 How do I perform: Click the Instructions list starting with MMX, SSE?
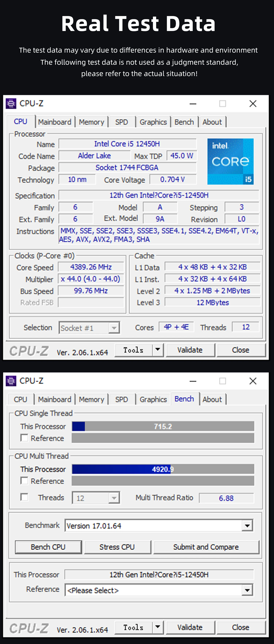coord(159,235)
